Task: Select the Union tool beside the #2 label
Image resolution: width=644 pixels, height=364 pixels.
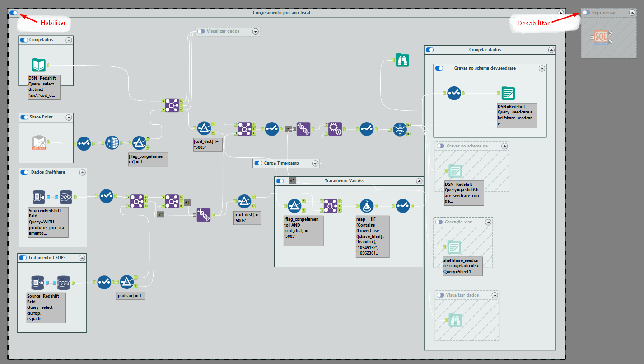Action: coord(204,215)
